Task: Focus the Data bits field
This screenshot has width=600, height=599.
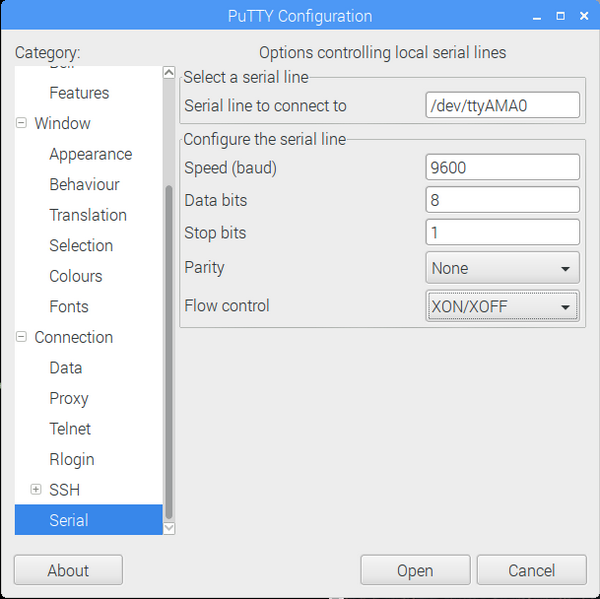Action: 502,199
